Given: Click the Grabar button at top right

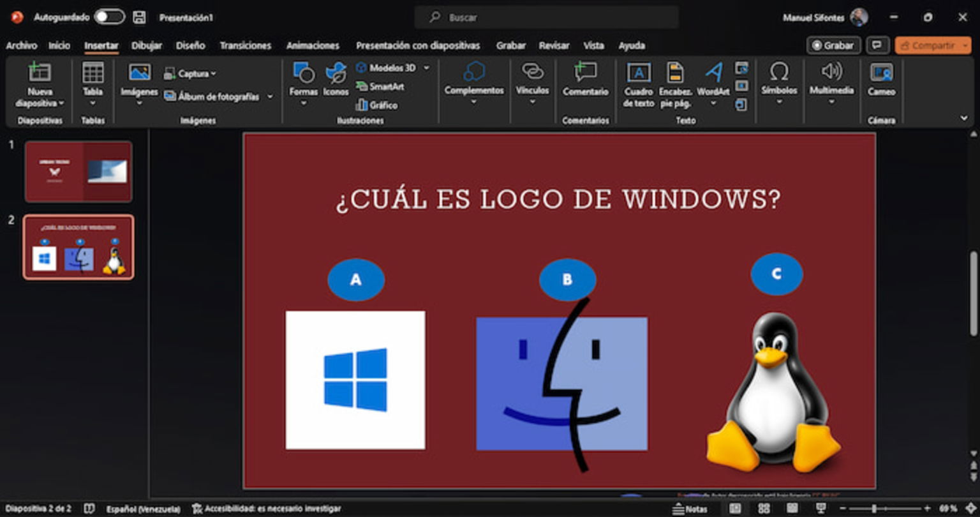Looking at the screenshot, I should 833,45.
